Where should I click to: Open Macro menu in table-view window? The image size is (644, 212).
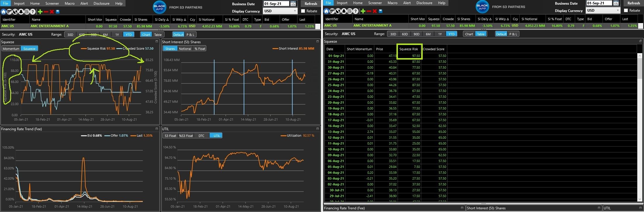(x=393, y=3)
